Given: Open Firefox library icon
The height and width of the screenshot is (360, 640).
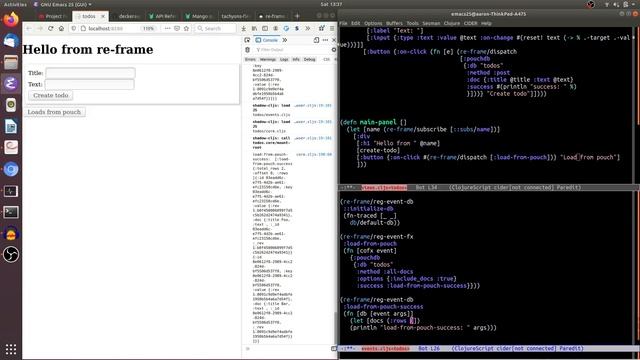Looking at the screenshot, I should (x=254, y=29).
